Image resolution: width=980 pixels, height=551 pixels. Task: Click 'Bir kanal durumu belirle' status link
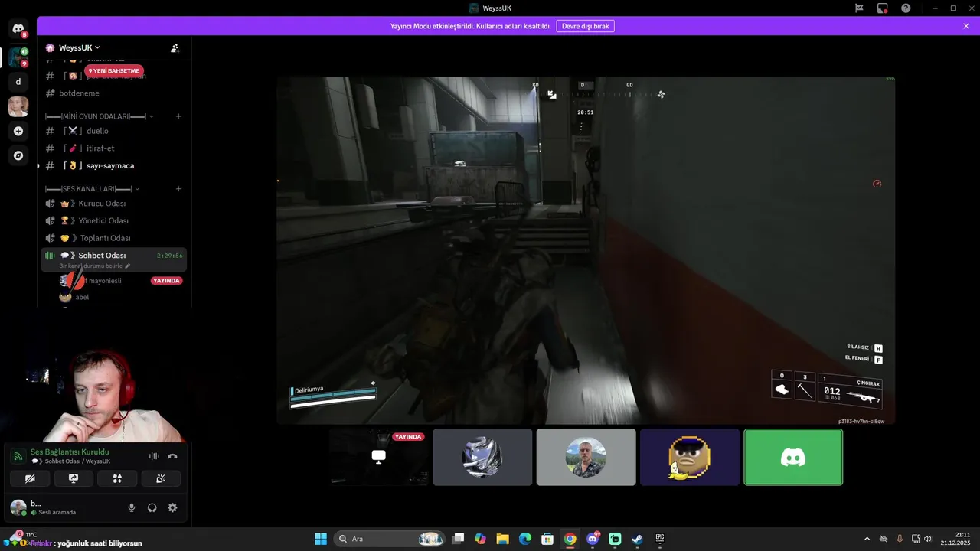pyautogui.click(x=94, y=266)
